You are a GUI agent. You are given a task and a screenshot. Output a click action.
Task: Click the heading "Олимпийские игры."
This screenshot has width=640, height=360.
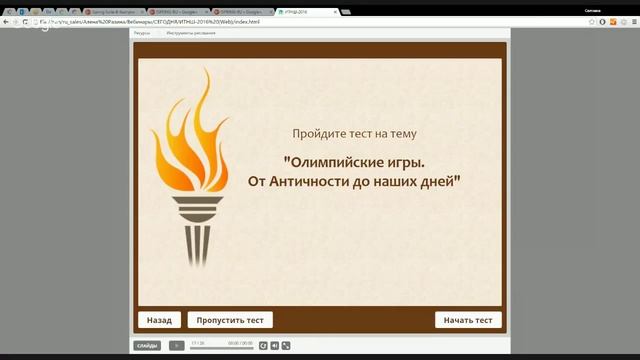click(x=354, y=162)
